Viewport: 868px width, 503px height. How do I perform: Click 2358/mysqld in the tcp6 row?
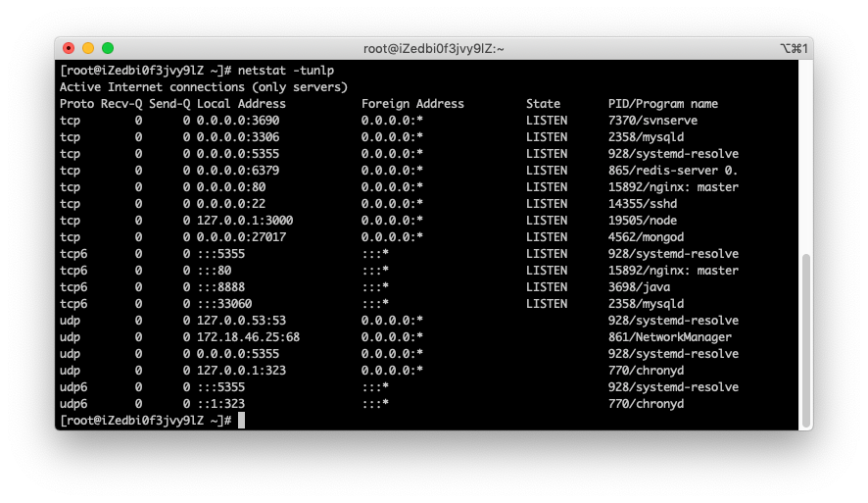[x=646, y=304]
